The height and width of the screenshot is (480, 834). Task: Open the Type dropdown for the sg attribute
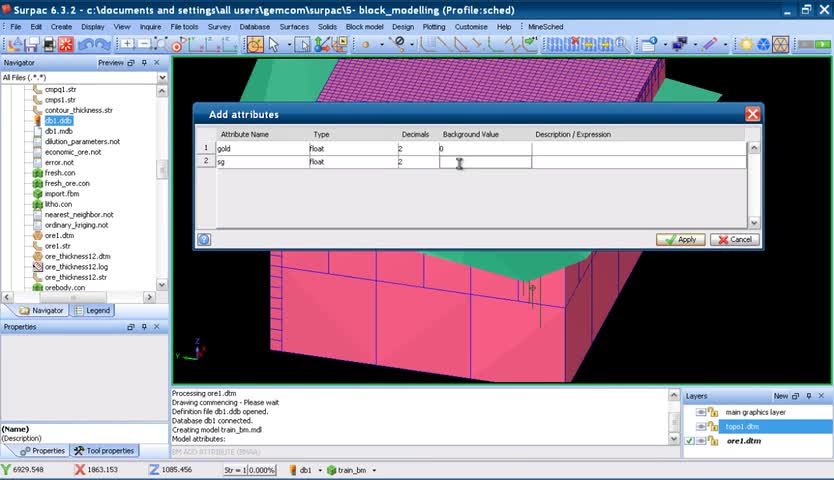click(x=353, y=162)
